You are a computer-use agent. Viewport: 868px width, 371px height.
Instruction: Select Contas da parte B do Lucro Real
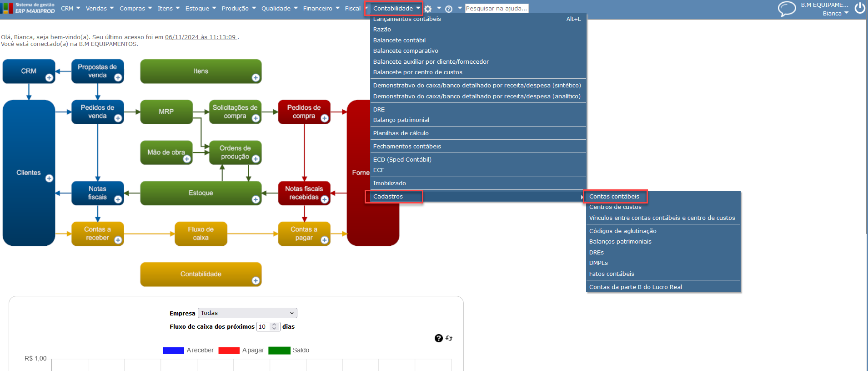[663, 287]
